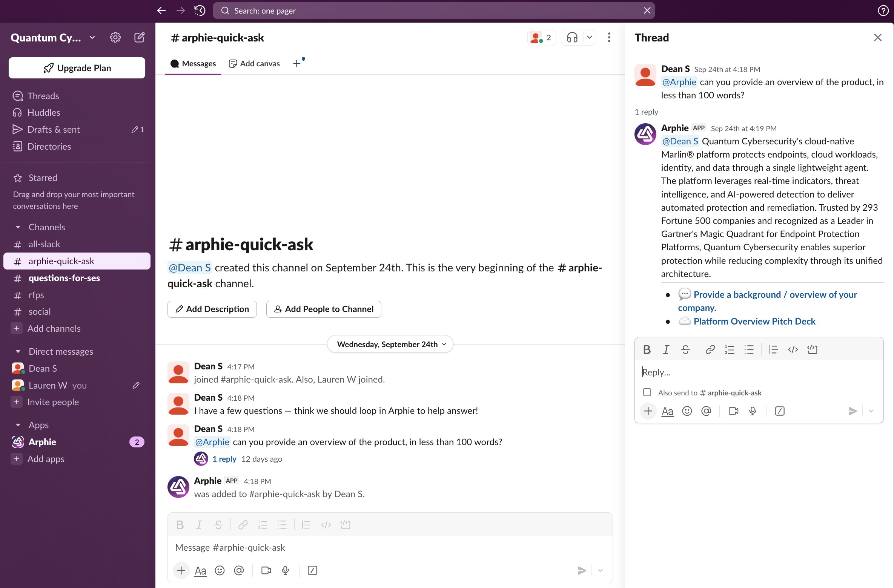This screenshot has height=588, width=894.
Task: Click the Add Description button
Action: 212,309
